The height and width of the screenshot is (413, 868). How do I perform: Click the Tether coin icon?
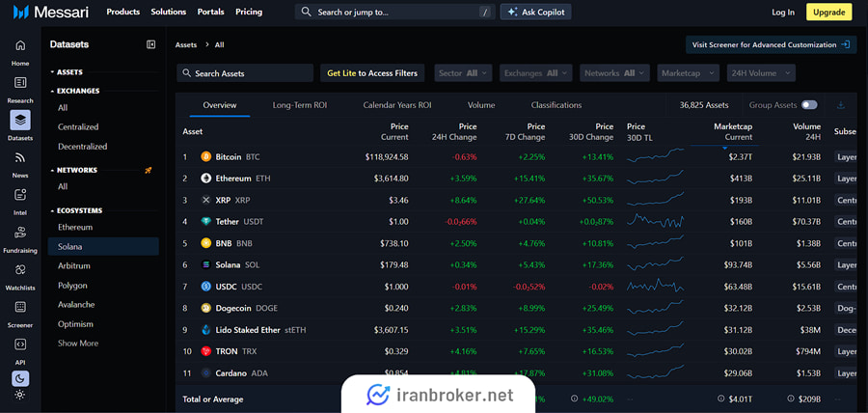pos(206,221)
